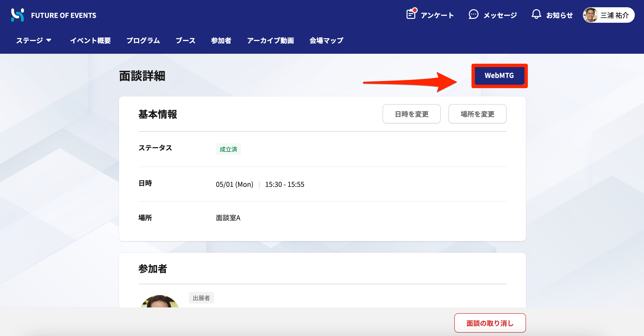Screen dimensions: 644x336
Task: Click the お知らせ bell icon
Action: [x=536, y=15]
